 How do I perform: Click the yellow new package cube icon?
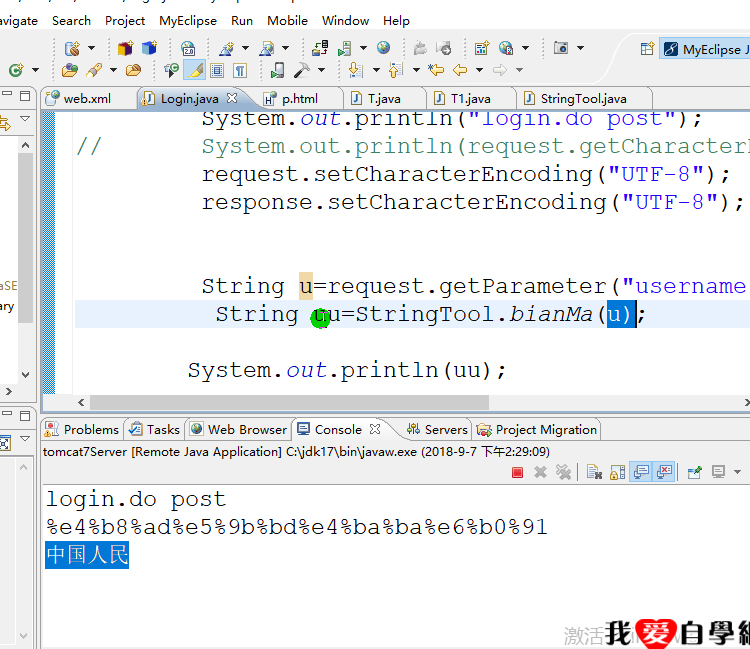pyautogui.click(x=125, y=48)
